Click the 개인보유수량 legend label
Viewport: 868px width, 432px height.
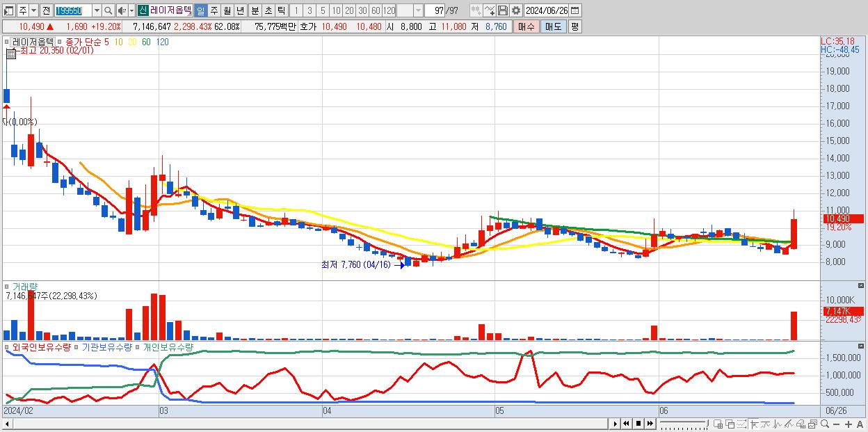(168, 346)
